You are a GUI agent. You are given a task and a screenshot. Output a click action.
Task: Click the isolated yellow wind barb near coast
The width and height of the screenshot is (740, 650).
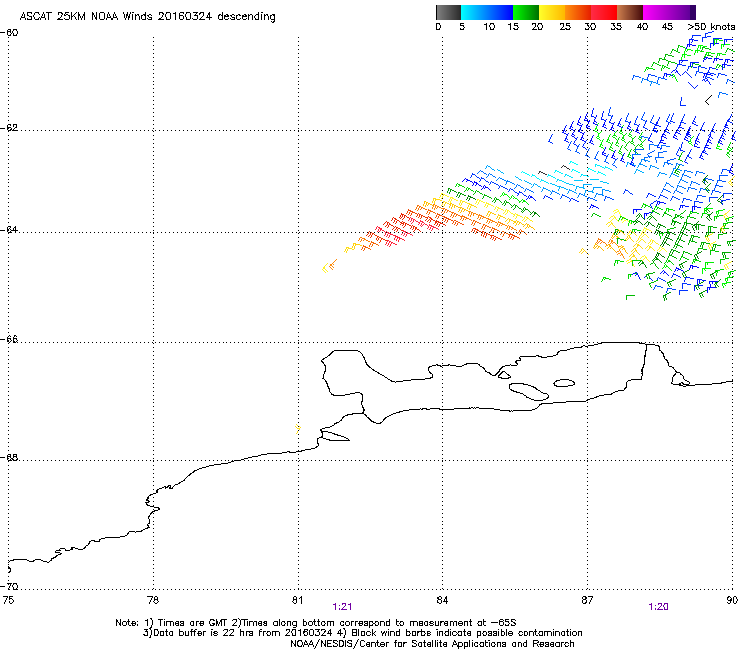[298, 428]
